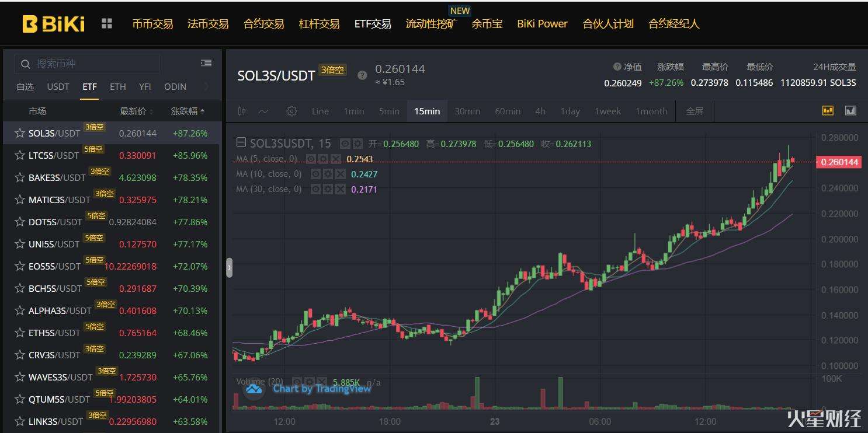Image resolution: width=868 pixels, height=433 pixels.
Task: Open 合约交易 in the top navigation
Action: pos(263,24)
